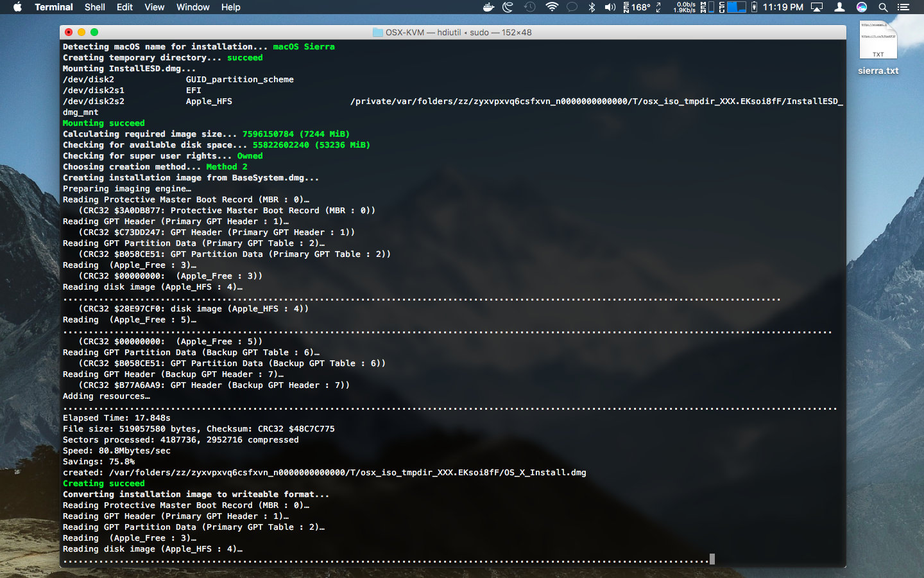Open the battery status icon

(x=754, y=7)
